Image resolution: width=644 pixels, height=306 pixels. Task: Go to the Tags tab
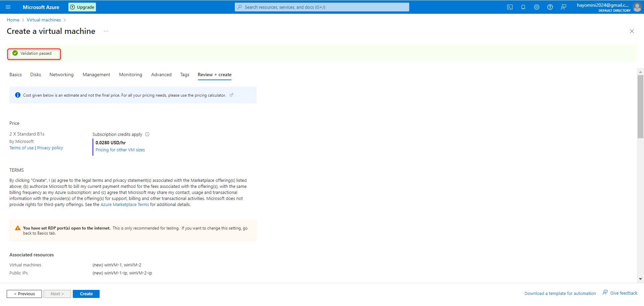coord(185,74)
